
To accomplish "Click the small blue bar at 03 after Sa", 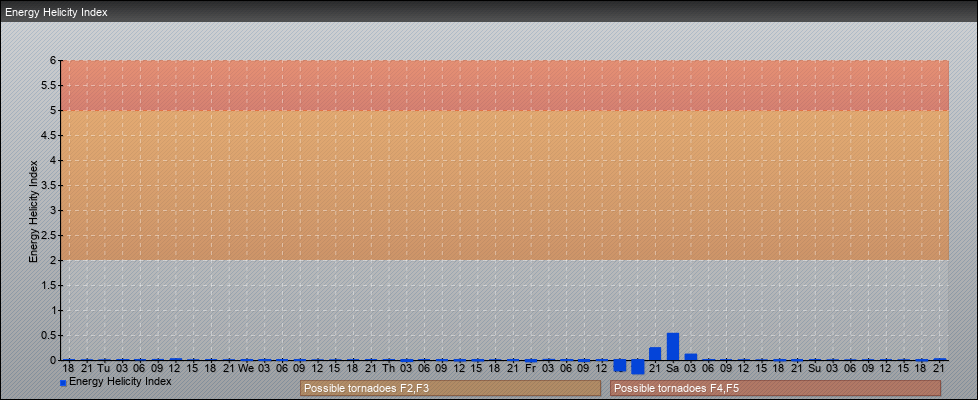I will click(690, 357).
